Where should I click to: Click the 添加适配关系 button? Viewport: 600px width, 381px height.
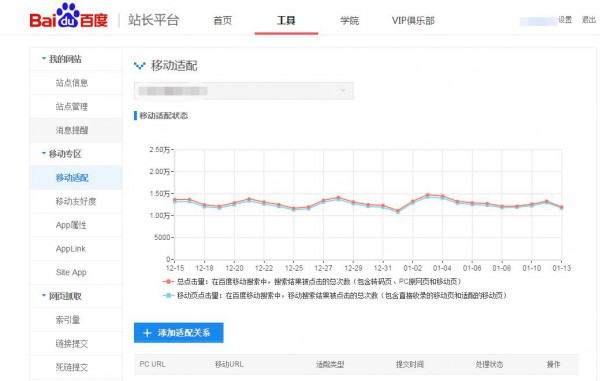[x=179, y=333]
